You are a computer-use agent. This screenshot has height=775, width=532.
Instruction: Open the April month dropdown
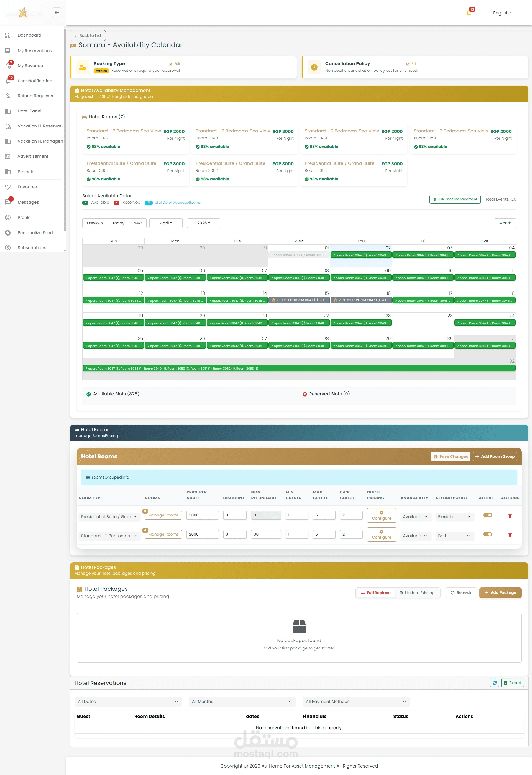[x=166, y=223]
